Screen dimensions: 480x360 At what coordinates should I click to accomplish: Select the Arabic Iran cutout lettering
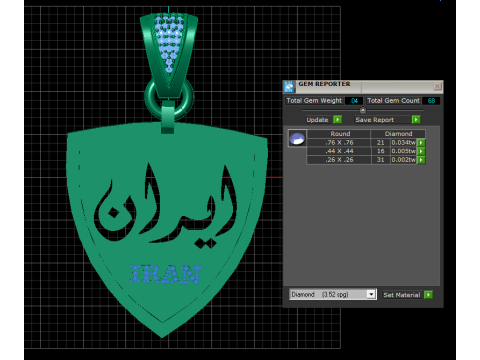pyautogui.click(x=166, y=205)
